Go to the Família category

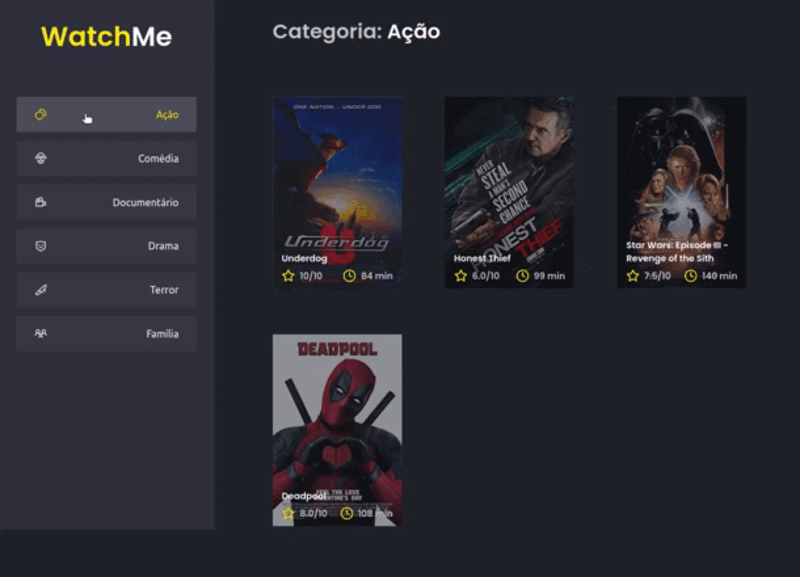[106, 334]
